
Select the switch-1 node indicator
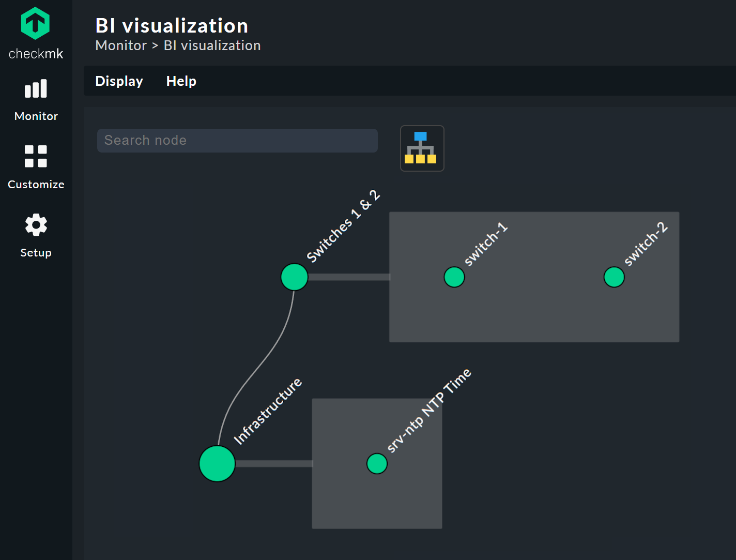(x=454, y=277)
